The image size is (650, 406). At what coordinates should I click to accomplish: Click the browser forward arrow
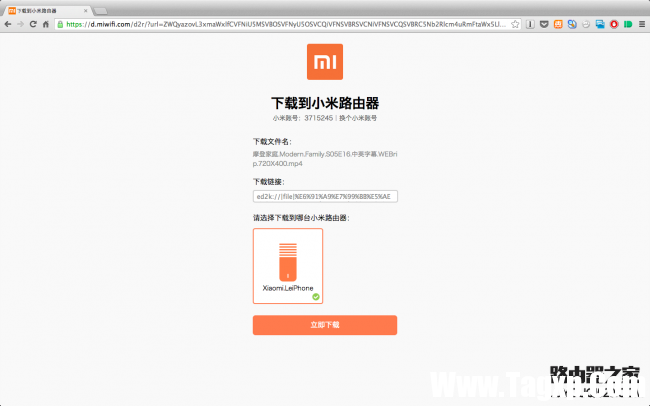(x=20, y=24)
